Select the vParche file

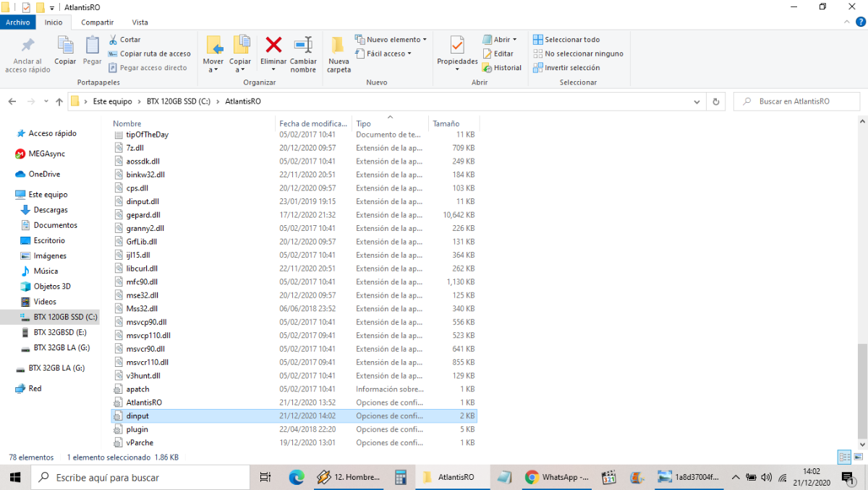(x=294, y=442)
